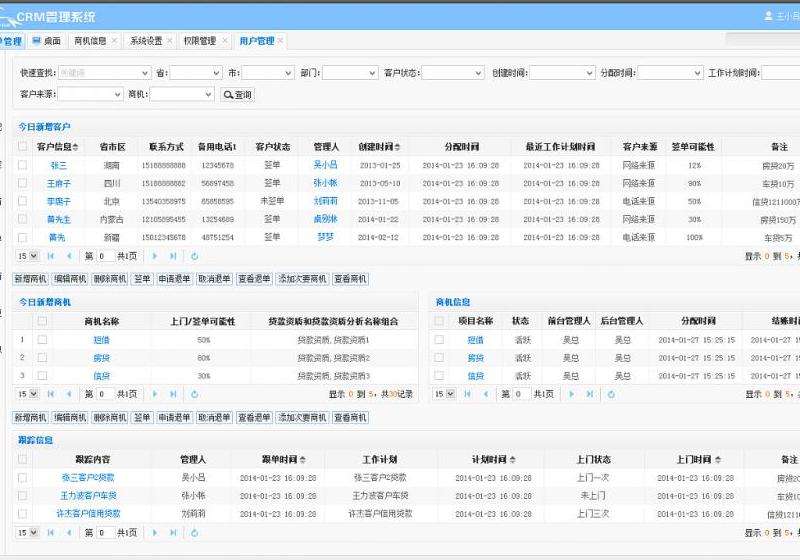Viewport: 800px width, 560px height.
Task: Open the 创建时间 dropdown
Action: click(x=562, y=73)
